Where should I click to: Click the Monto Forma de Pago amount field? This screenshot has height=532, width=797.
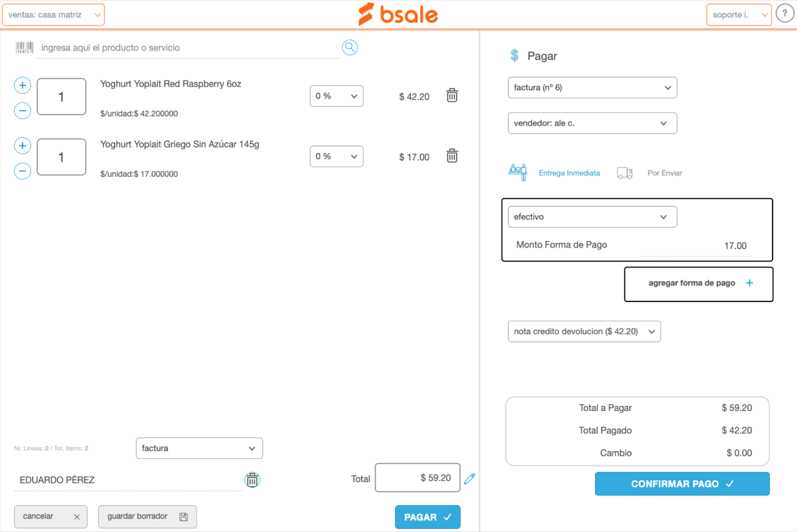(696, 246)
